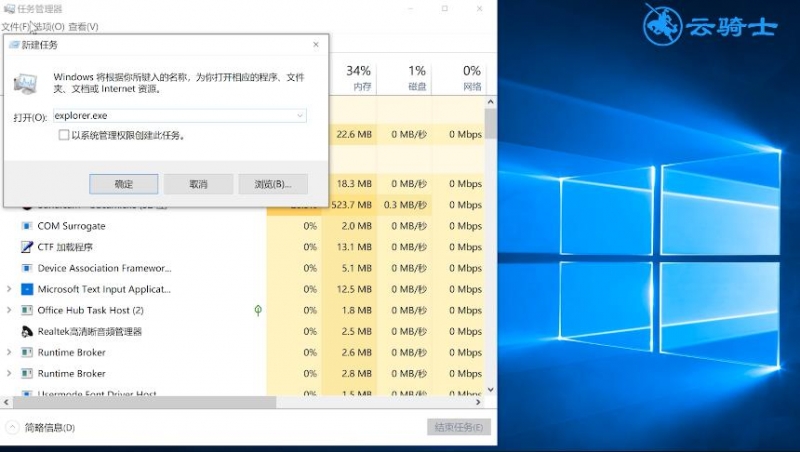This screenshot has height=452, width=800.
Task: Expand the Microsoft Text Input Application row
Action: point(9,289)
